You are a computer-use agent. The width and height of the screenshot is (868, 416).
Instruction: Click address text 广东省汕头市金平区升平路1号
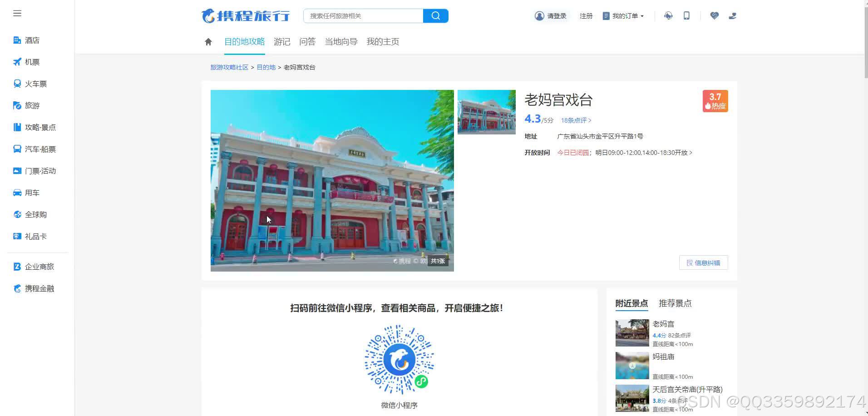coord(600,136)
